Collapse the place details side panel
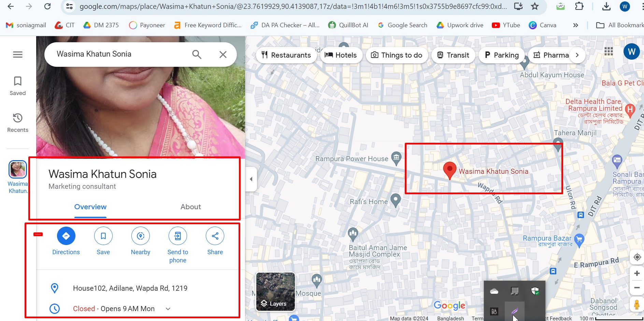Viewport: 644px width, 321px height. tap(251, 179)
